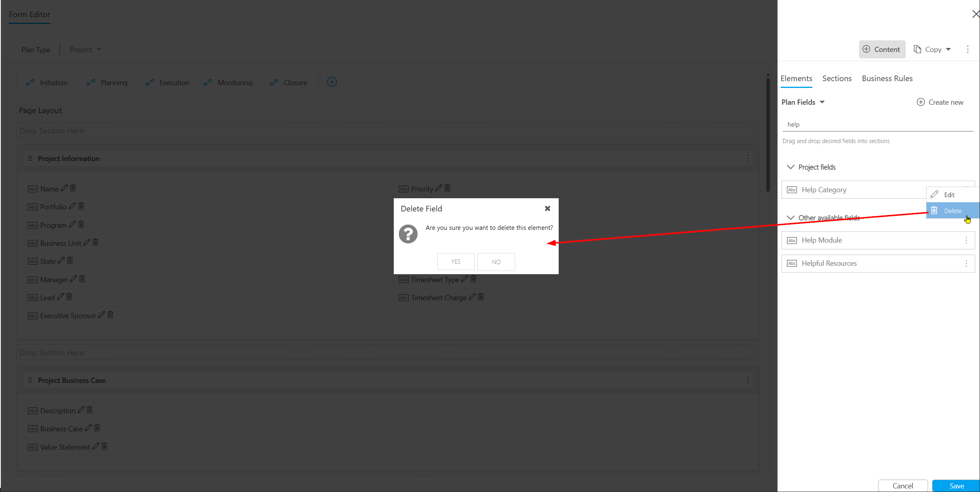Collapse the Project fields group
This screenshot has height=492, width=980.
790,167
